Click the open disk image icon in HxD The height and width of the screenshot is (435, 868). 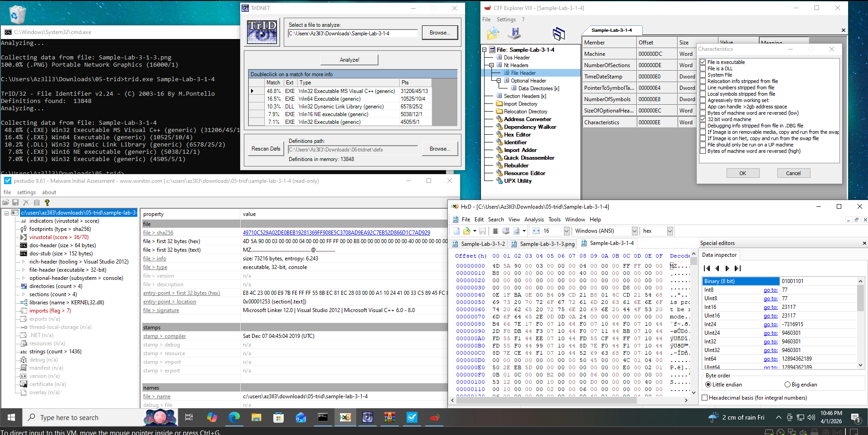[516, 231]
